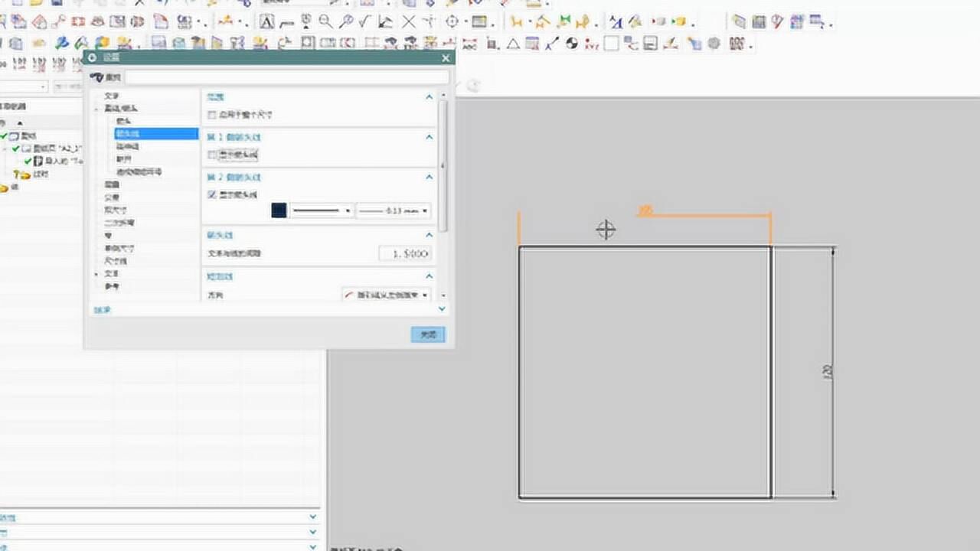Viewport: 980px width, 551px height.
Task: Collapse the side 1 arrow line section
Action: click(429, 137)
